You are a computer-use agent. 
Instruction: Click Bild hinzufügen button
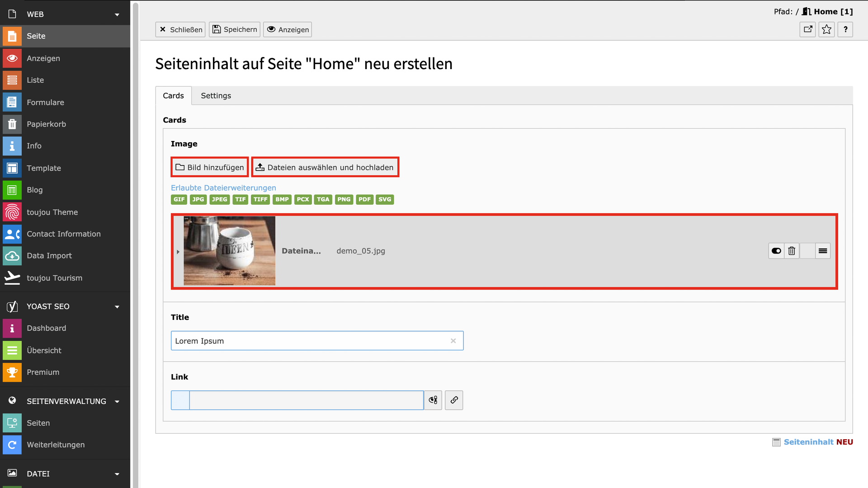click(x=210, y=167)
